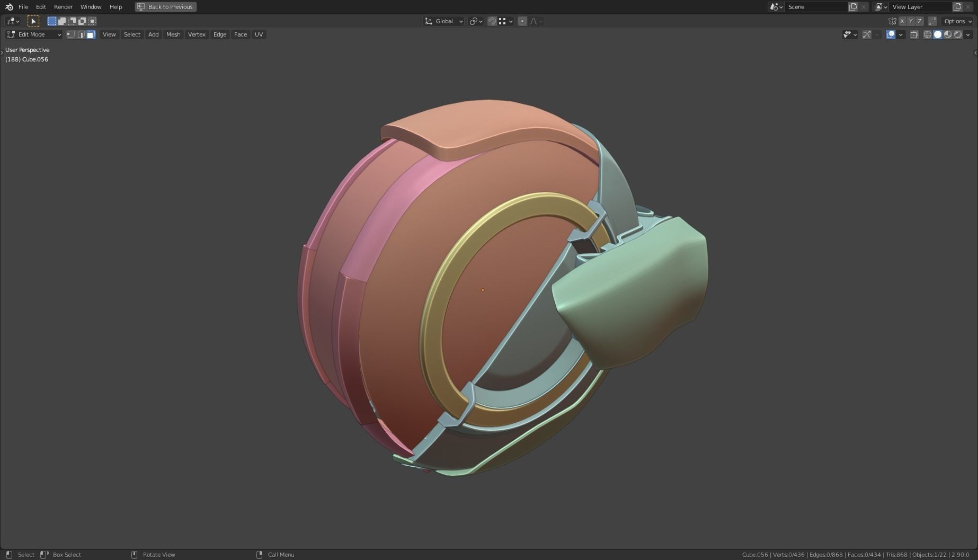Open object type visibility eye dropdown
978x560 pixels.
pyautogui.click(x=850, y=34)
